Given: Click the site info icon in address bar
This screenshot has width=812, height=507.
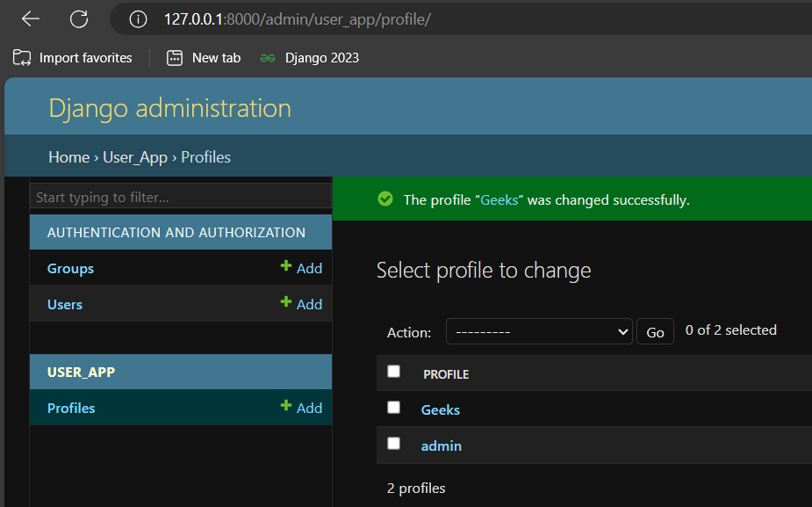Looking at the screenshot, I should pyautogui.click(x=137, y=18).
